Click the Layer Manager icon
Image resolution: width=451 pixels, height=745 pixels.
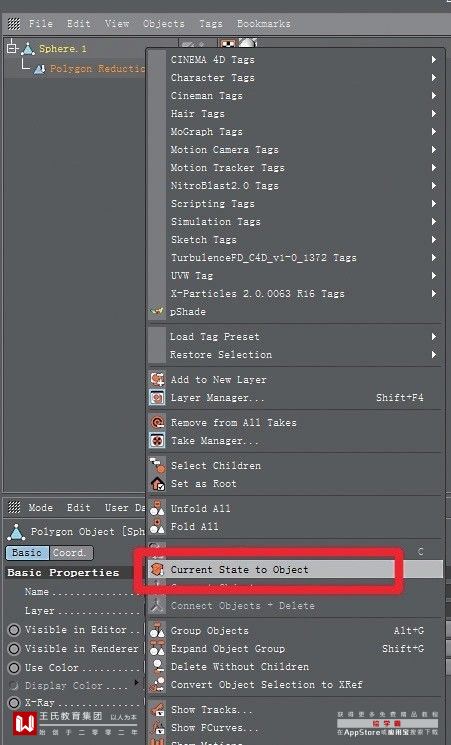(x=157, y=397)
